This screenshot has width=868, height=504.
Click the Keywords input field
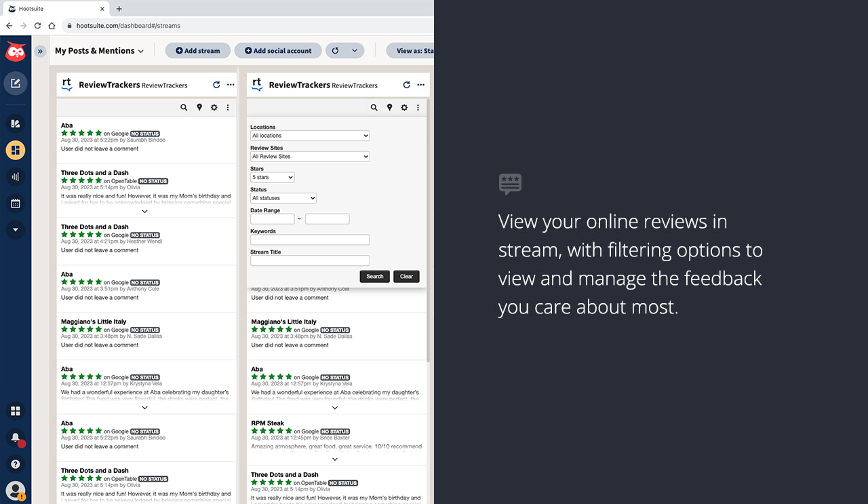pos(310,239)
